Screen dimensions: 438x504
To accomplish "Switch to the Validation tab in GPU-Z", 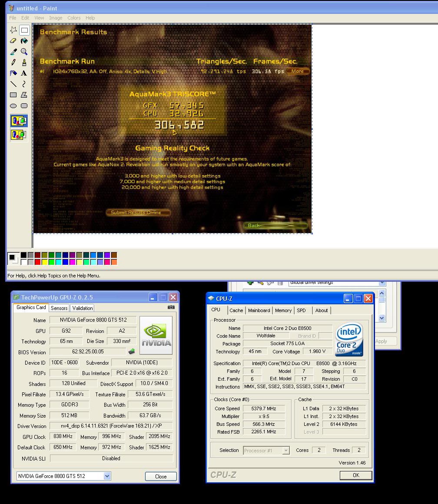I will (x=83, y=308).
